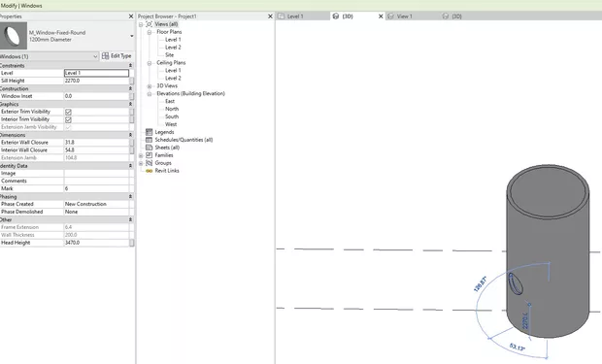This screenshot has width=602, height=364.
Task: Click the Image parameter field
Action: pos(96,173)
